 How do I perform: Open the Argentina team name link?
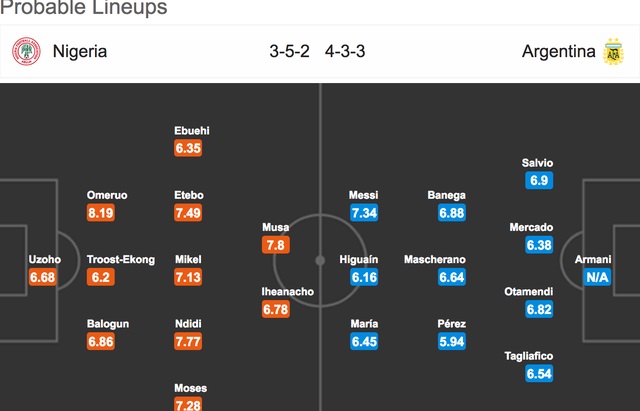coord(558,51)
